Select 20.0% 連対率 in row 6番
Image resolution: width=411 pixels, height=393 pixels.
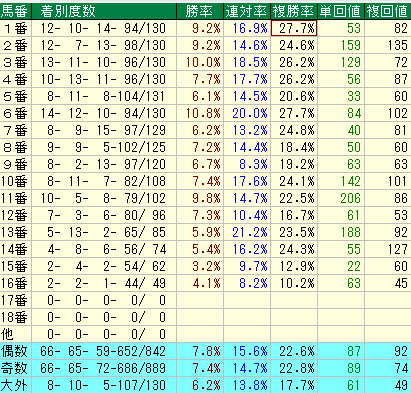tap(247, 113)
